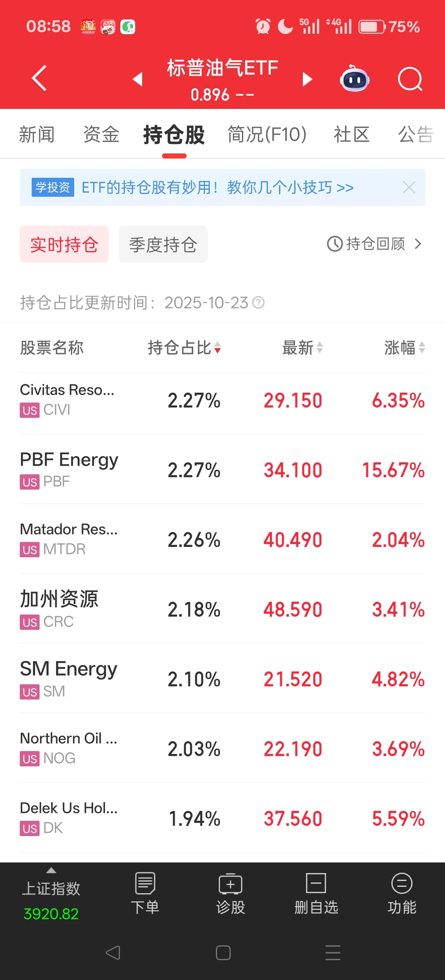
Task: Open 持仓回顾 holdings review link
Action: click(x=374, y=244)
